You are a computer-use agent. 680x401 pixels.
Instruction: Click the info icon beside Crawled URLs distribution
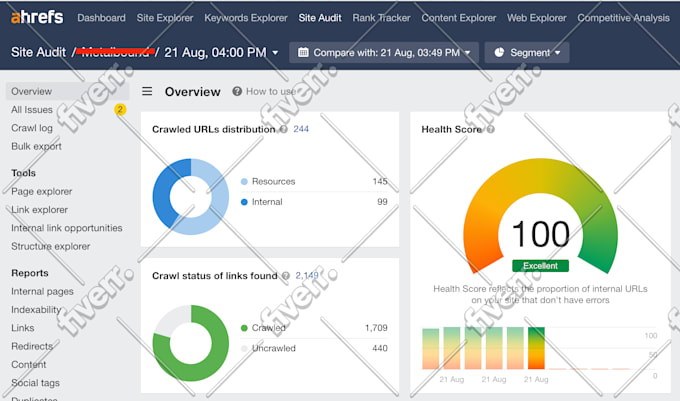(284, 129)
